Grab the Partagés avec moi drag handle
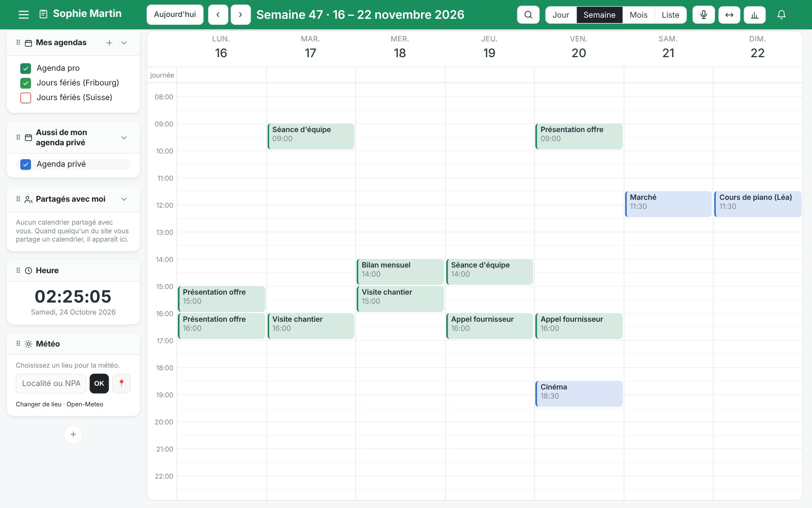Viewport: 812px width, 508px height. (x=18, y=199)
